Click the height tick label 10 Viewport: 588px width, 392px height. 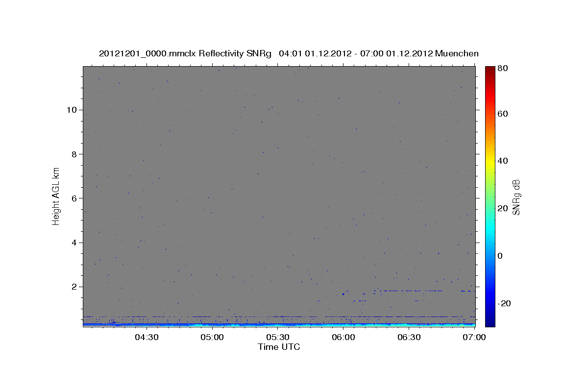tap(72, 110)
